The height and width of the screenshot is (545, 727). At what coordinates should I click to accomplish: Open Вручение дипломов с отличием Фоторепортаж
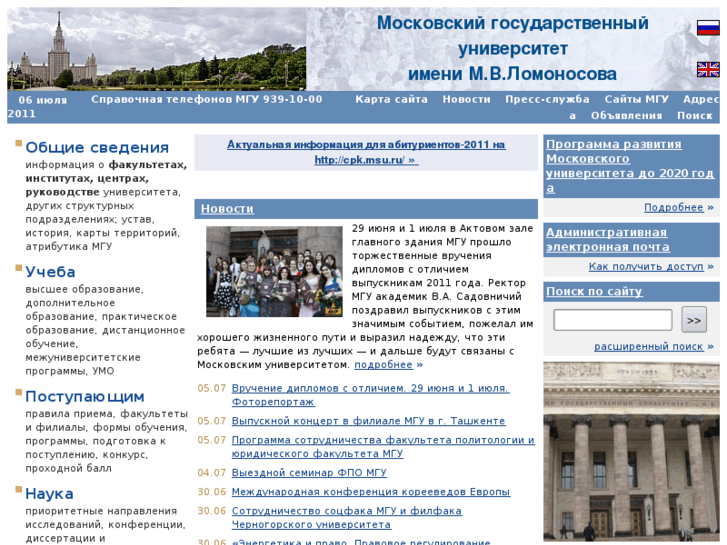(x=370, y=395)
